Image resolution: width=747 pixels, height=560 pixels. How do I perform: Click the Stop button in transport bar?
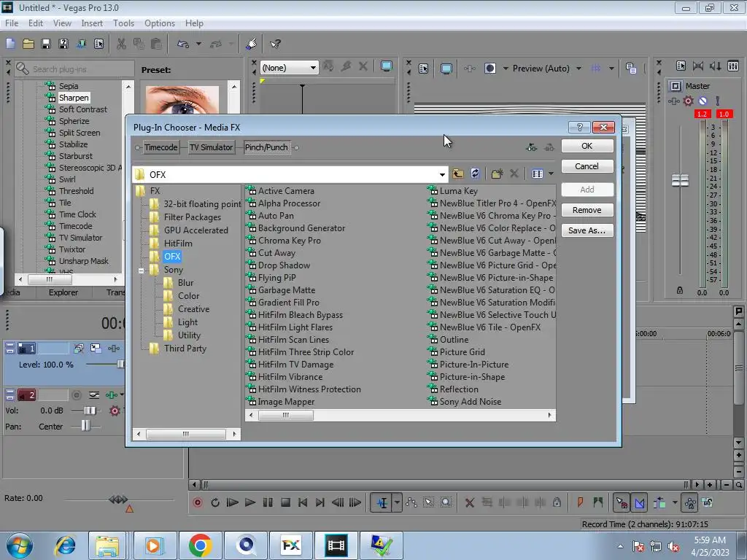point(285,502)
